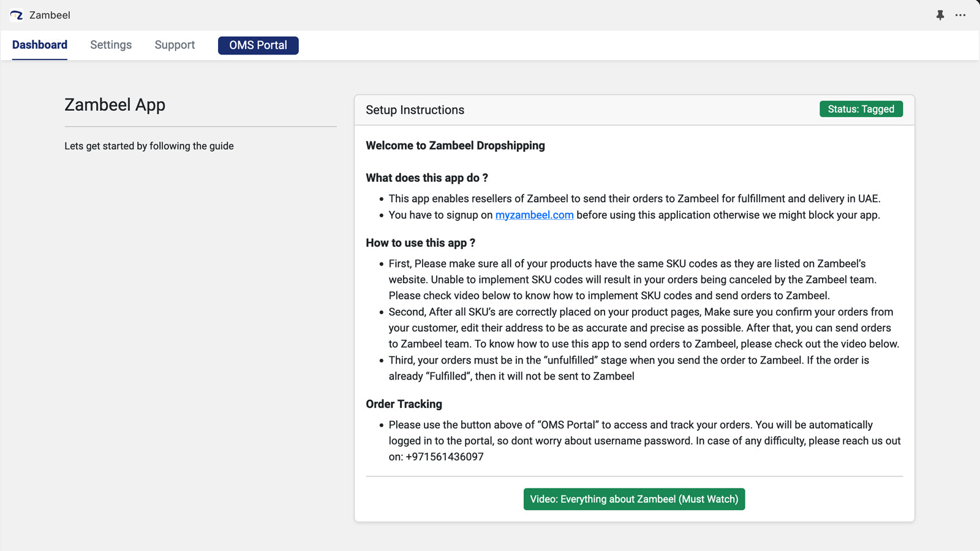
Task: Go to the Support tab
Action: coord(175,45)
